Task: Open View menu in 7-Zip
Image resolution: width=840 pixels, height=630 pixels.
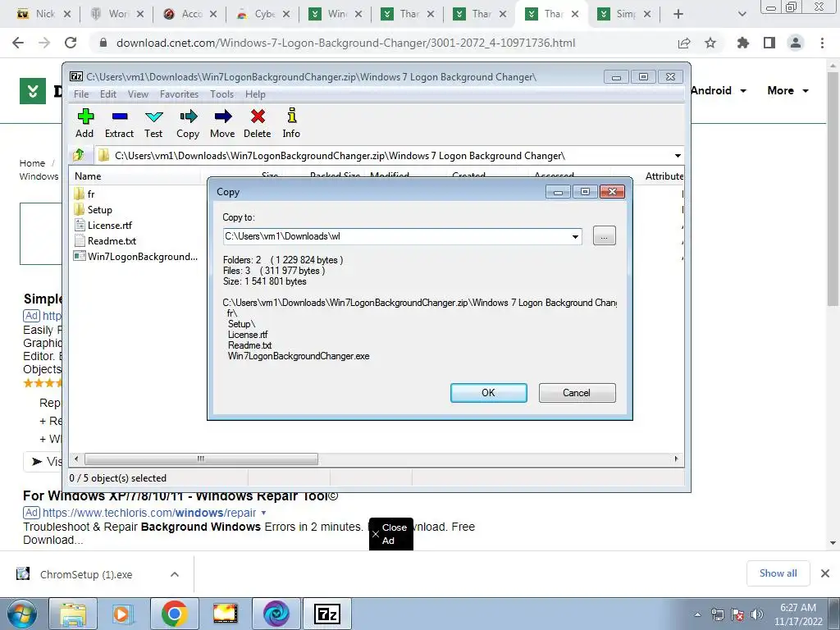Action: pos(138,94)
